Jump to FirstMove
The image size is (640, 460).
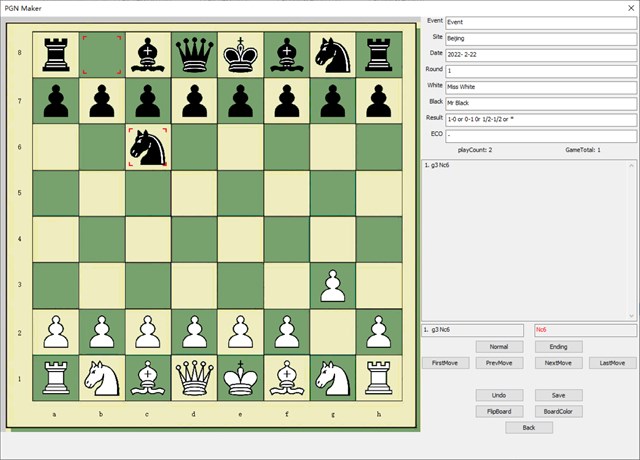point(445,363)
